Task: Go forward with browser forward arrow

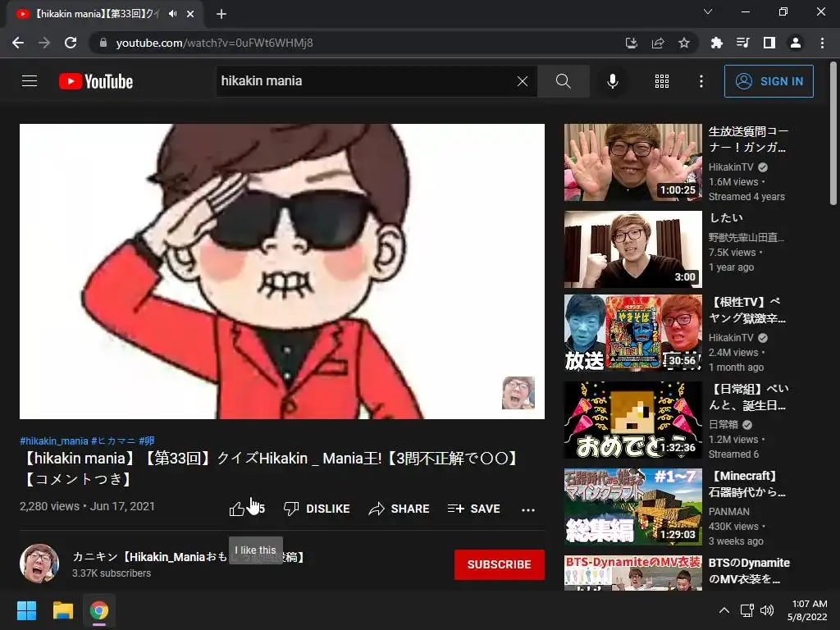Action: click(x=44, y=43)
